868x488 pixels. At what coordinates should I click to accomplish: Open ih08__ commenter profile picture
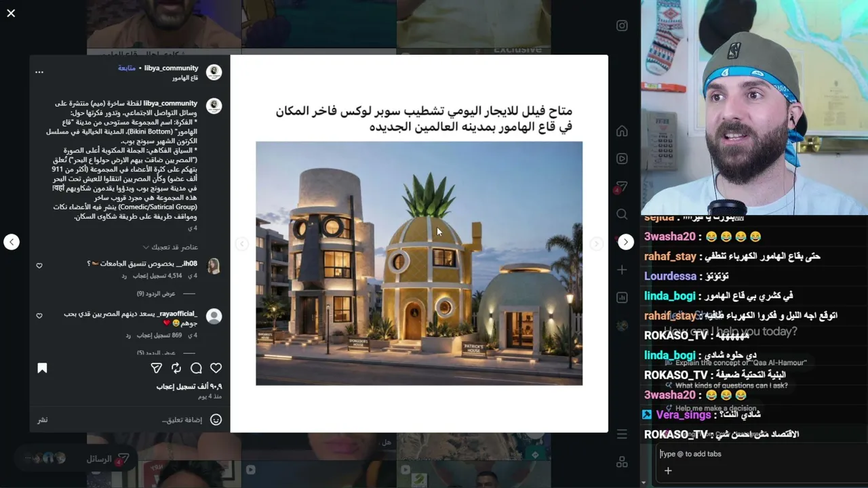click(214, 266)
